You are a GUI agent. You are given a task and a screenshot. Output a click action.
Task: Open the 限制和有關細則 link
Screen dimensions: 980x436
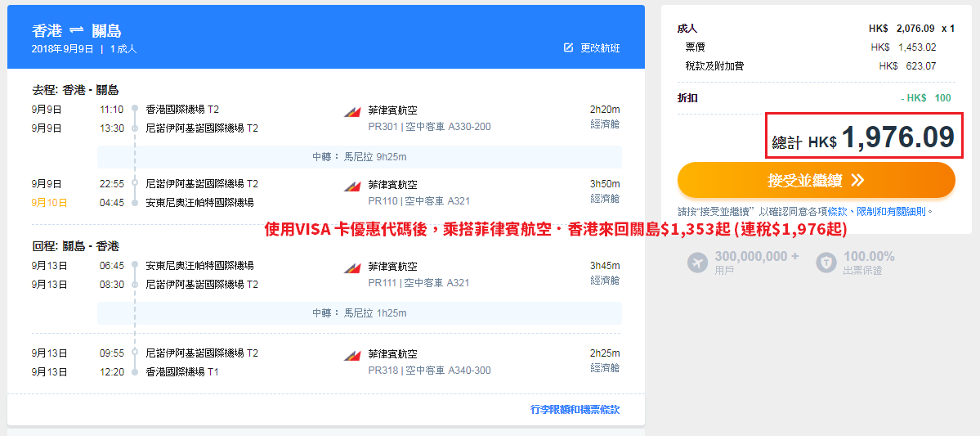click(x=892, y=211)
